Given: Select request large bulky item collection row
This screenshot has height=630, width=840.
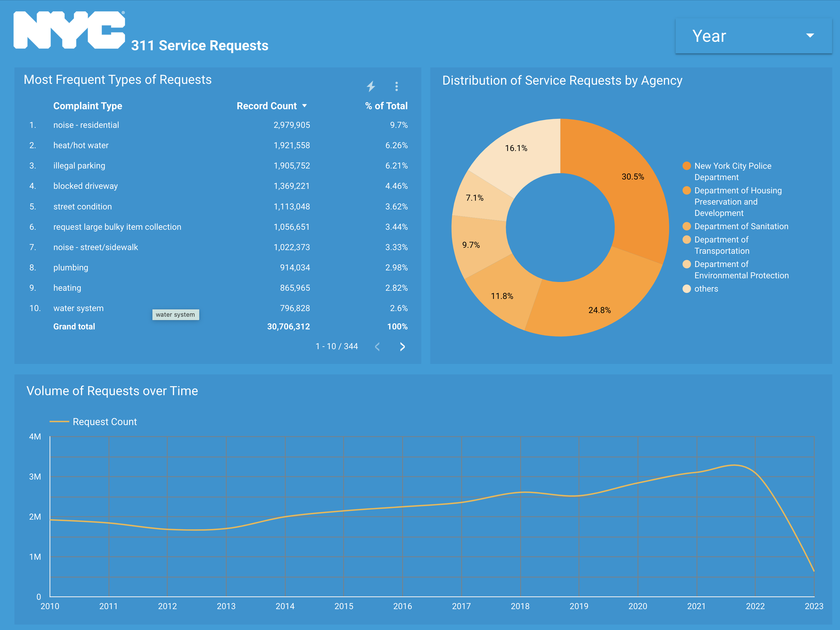Looking at the screenshot, I should tap(218, 227).
